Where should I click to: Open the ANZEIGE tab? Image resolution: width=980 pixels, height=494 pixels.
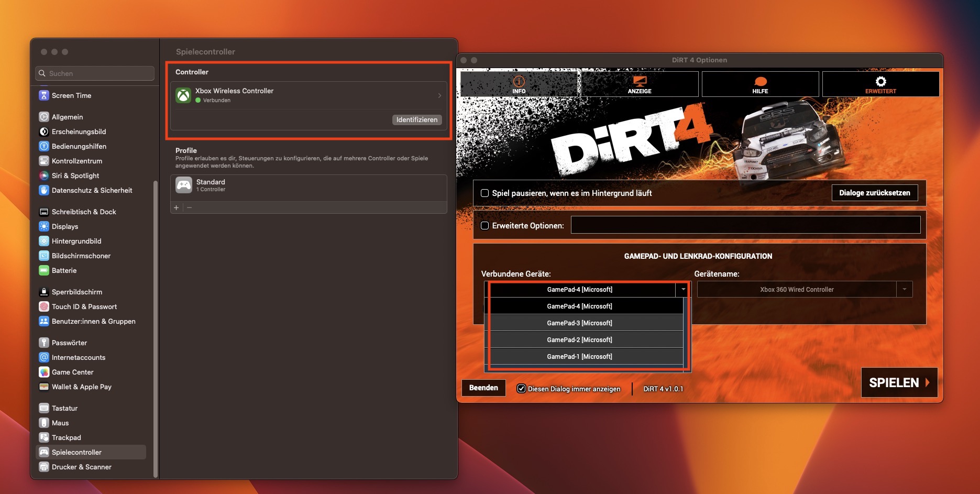[640, 84]
